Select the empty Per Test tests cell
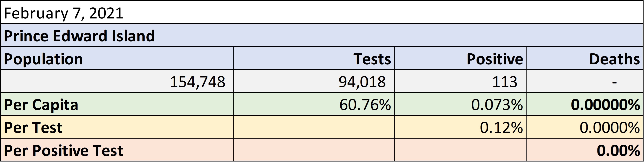Image resolution: width=644 pixels, height=162 pixels. tap(314, 127)
